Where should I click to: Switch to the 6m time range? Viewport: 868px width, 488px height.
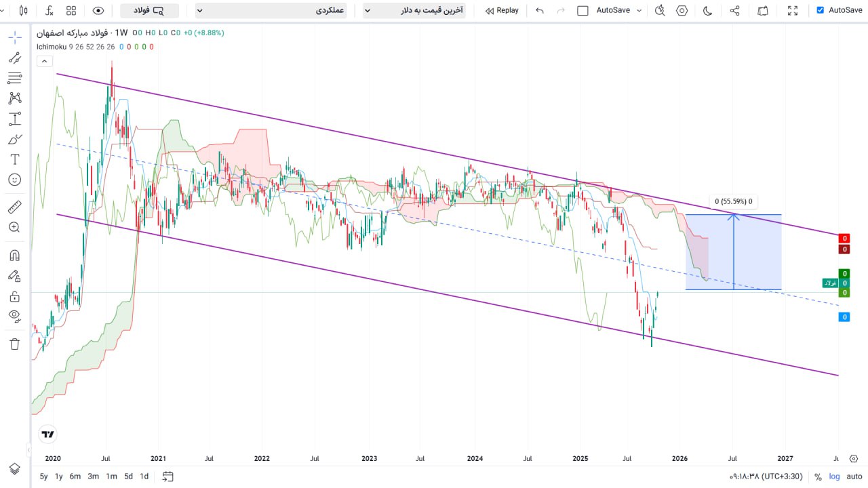[75, 476]
